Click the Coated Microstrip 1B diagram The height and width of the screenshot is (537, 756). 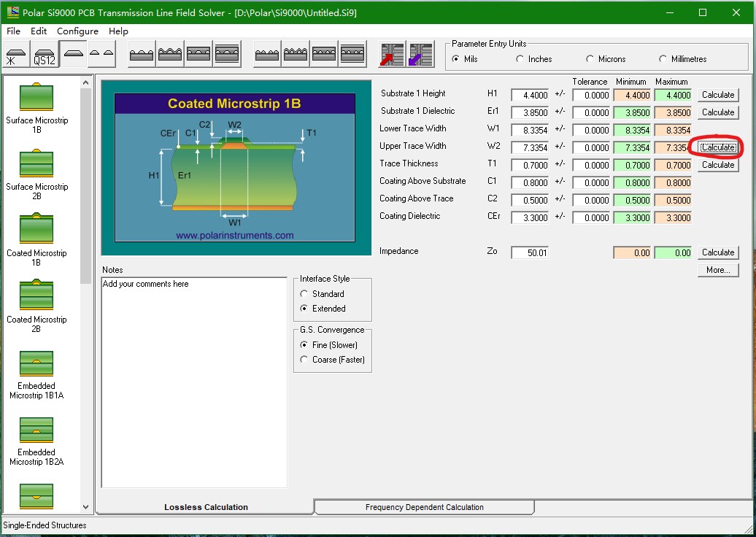[x=235, y=167]
